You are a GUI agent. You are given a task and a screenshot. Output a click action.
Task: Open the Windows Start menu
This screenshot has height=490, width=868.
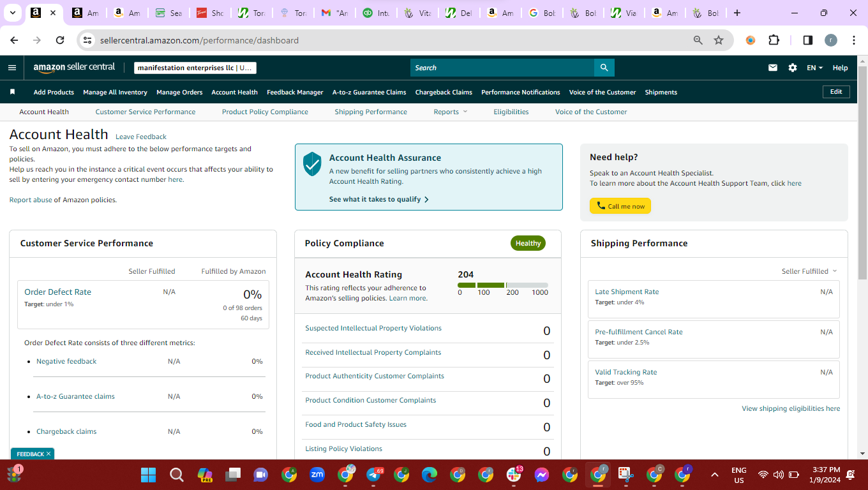(x=148, y=475)
